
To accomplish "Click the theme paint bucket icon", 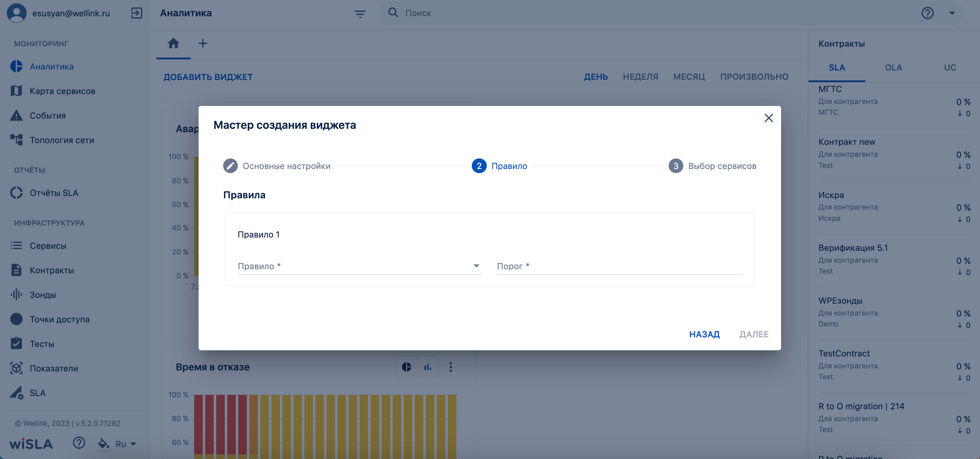I will coord(103,444).
